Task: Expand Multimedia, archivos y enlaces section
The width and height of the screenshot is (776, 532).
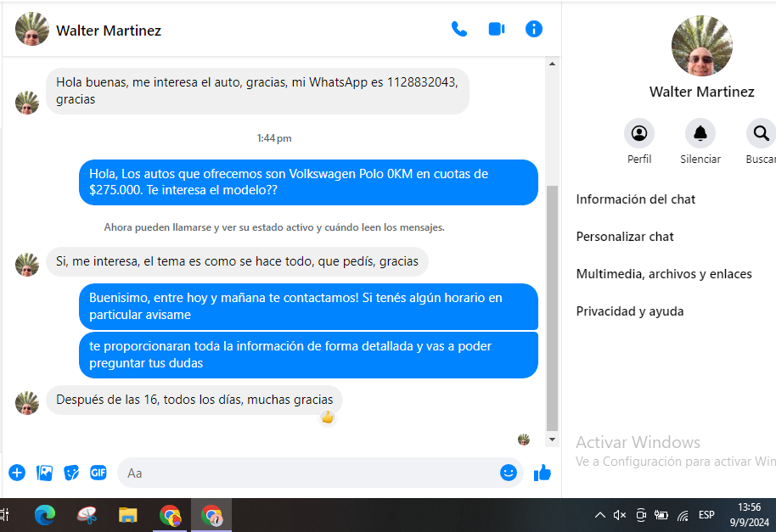Action: [664, 274]
